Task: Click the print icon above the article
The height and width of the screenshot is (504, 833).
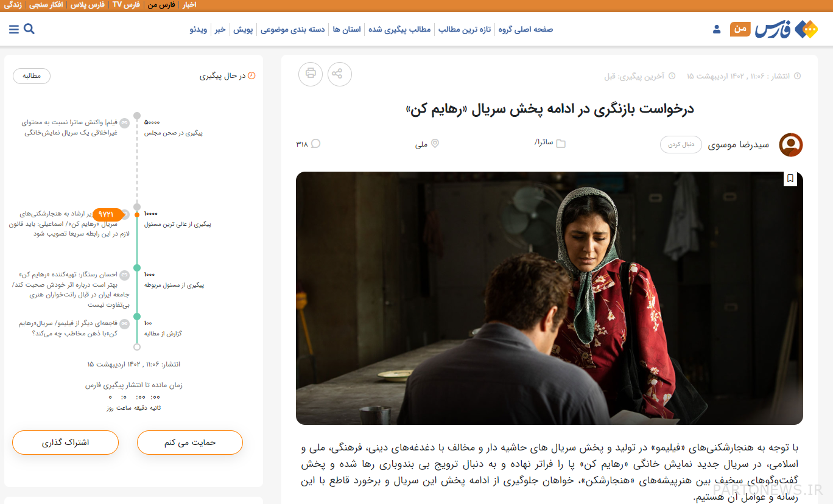Action: tap(311, 74)
